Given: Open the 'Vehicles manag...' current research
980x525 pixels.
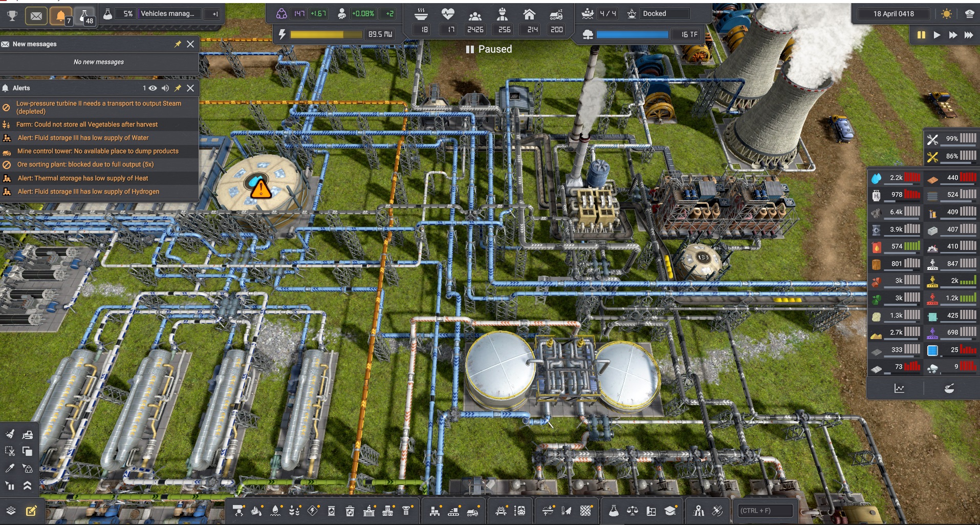Looking at the screenshot, I should coord(168,14).
